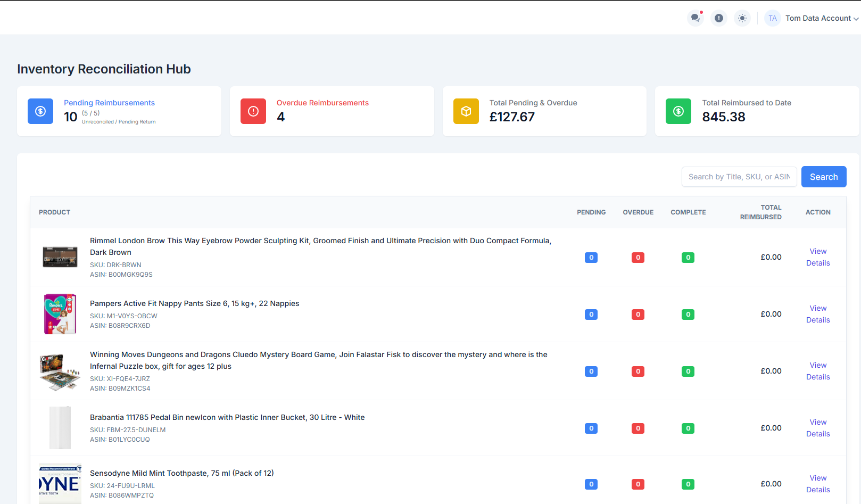The height and width of the screenshot is (504, 861).
Task: Select the SKU DRK-BRWN text
Action: tap(115, 265)
